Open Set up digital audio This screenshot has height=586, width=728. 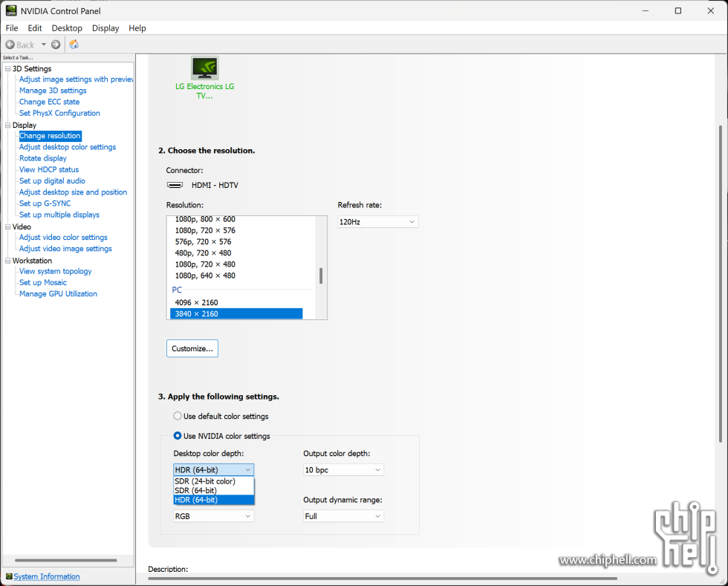52,180
